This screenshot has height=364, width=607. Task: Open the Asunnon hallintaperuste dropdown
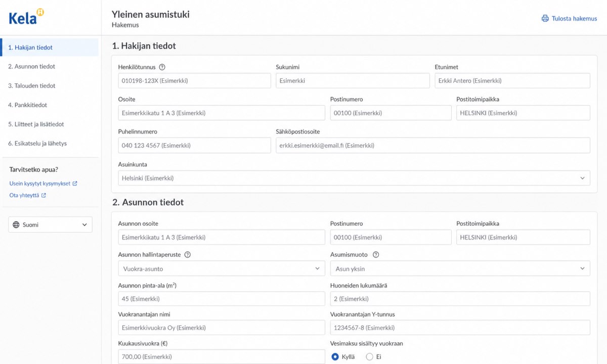[222, 268]
